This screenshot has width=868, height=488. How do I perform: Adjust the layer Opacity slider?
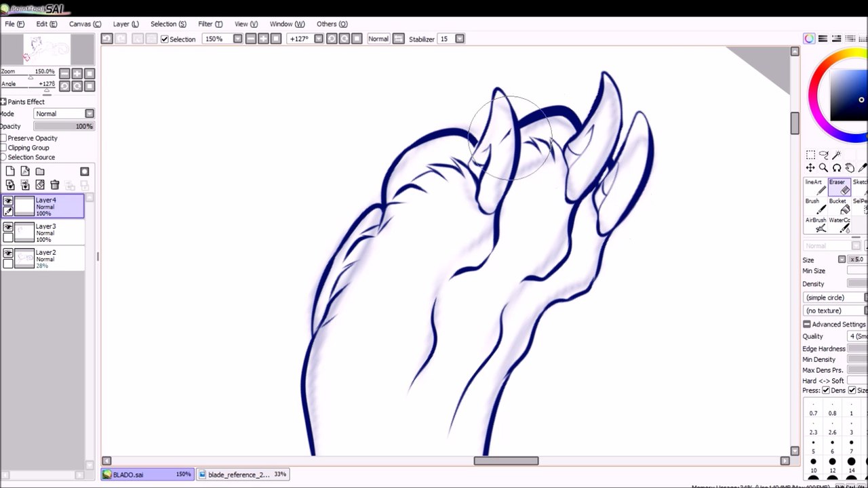tap(64, 126)
